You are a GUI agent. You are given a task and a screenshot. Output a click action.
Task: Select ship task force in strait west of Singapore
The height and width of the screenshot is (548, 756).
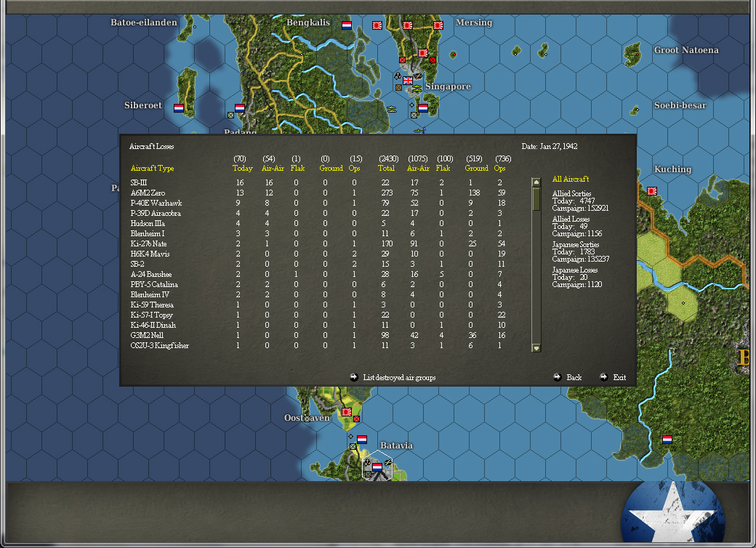392,110
